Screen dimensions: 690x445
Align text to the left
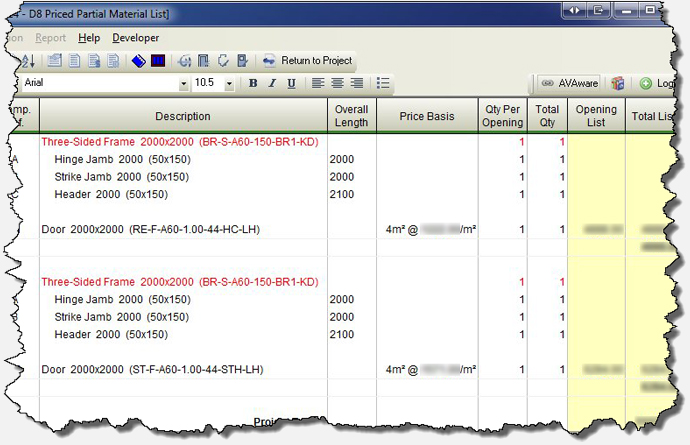click(x=318, y=83)
